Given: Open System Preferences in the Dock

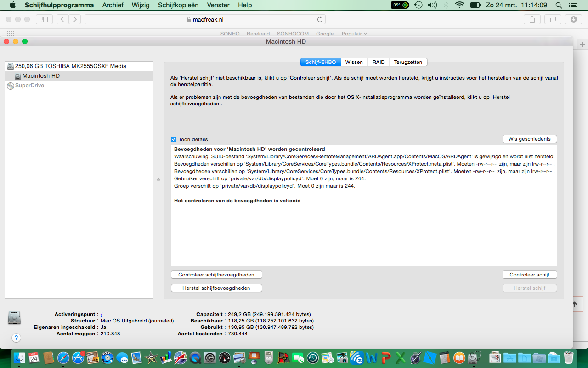Looking at the screenshot, I should (210, 358).
